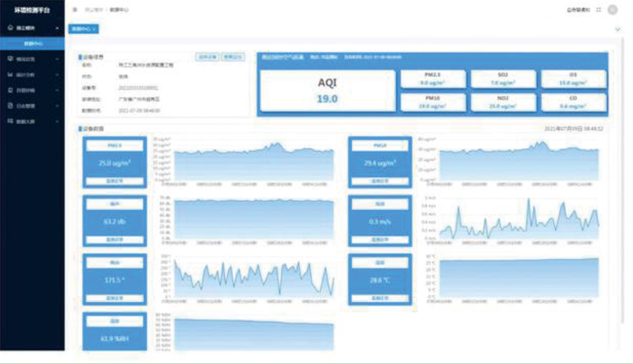
Task: Click the 环境检测平台 logo title
Action: [32, 10]
